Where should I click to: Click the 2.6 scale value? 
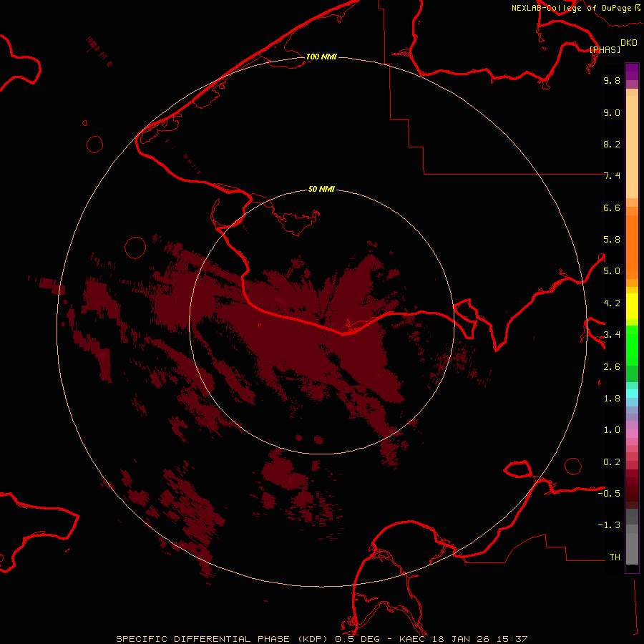612,367
